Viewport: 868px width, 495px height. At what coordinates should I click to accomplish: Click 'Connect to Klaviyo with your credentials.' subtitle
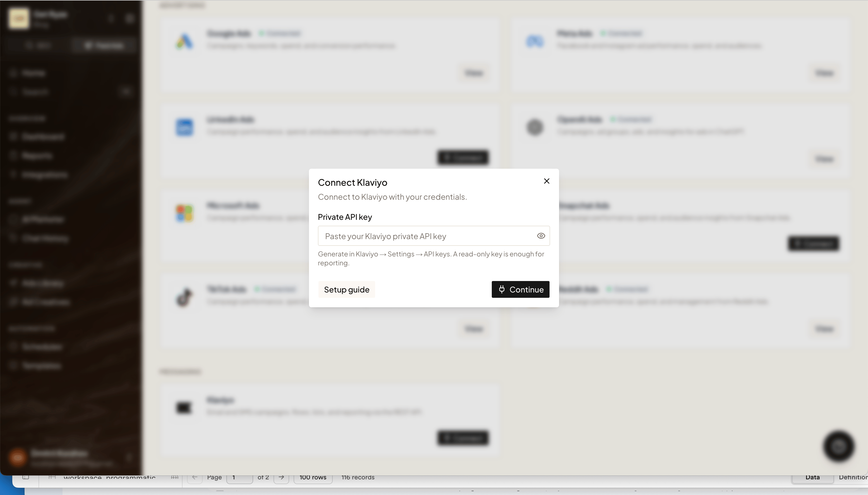point(392,197)
